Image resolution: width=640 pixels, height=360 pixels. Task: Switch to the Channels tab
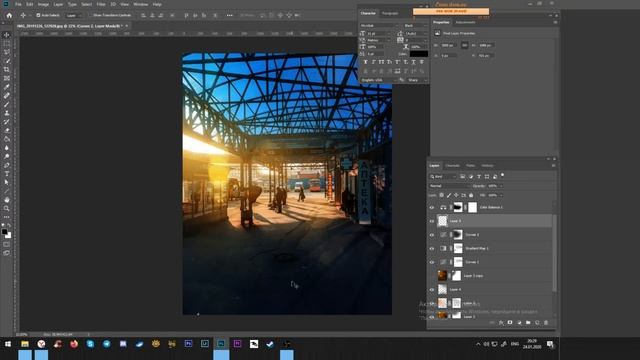point(452,165)
